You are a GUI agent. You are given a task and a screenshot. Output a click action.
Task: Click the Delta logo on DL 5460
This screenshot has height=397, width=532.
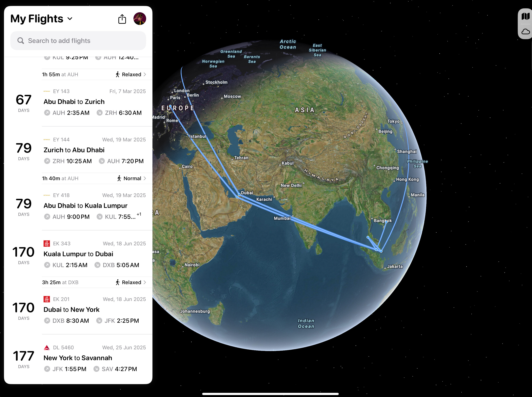pyautogui.click(x=47, y=347)
